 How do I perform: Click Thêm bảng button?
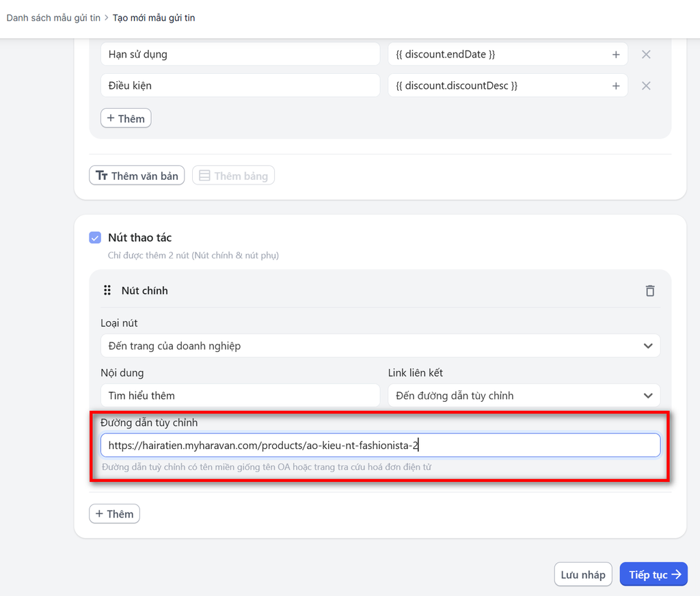(x=233, y=176)
